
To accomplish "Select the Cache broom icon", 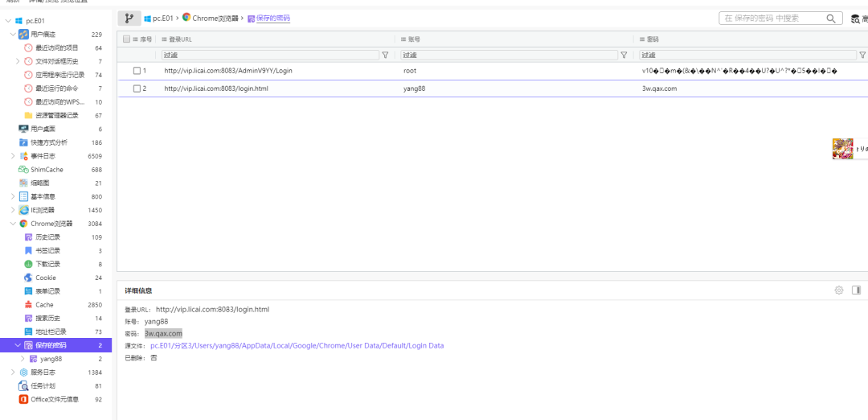I will 28,305.
